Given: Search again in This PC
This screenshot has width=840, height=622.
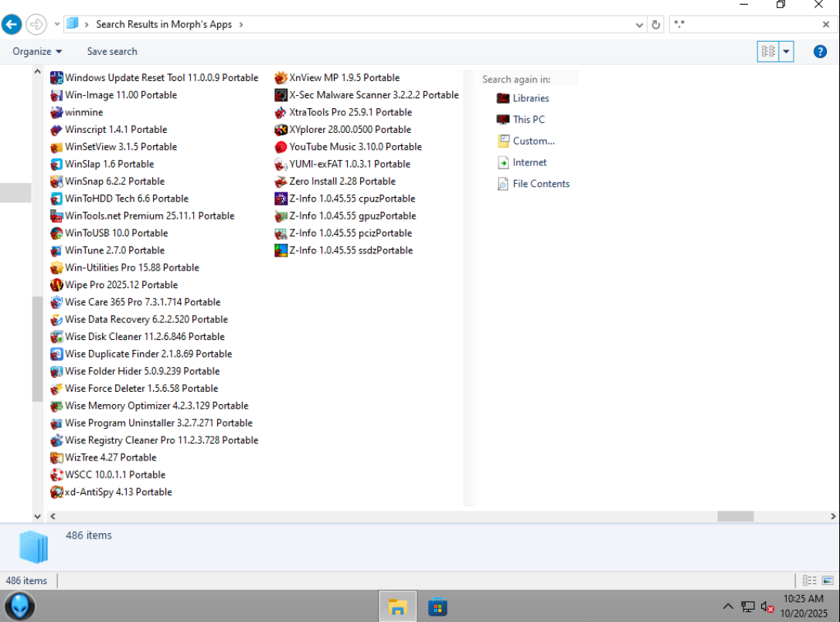Looking at the screenshot, I should tap(520, 120).
